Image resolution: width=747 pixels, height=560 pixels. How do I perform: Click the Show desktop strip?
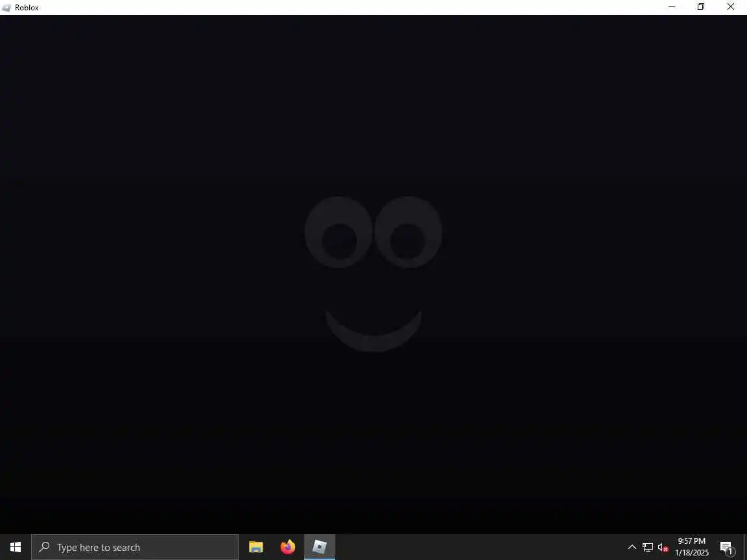click(745, 547)
